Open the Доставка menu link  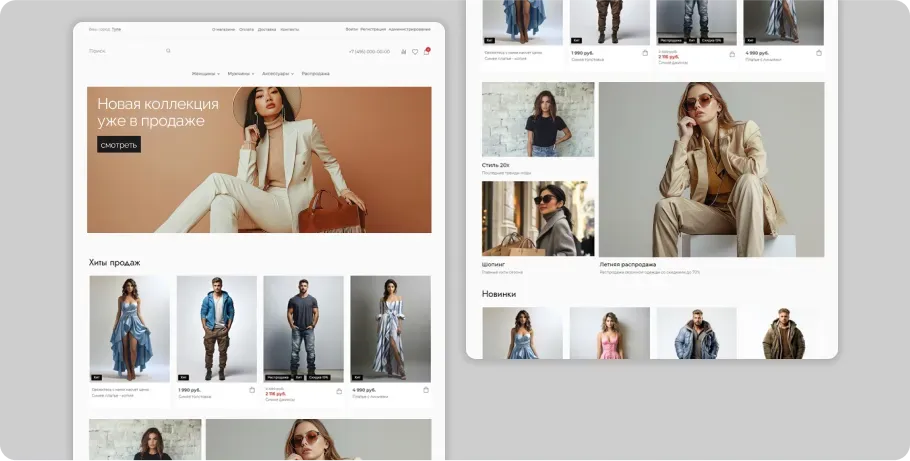[x=267, y=29]
